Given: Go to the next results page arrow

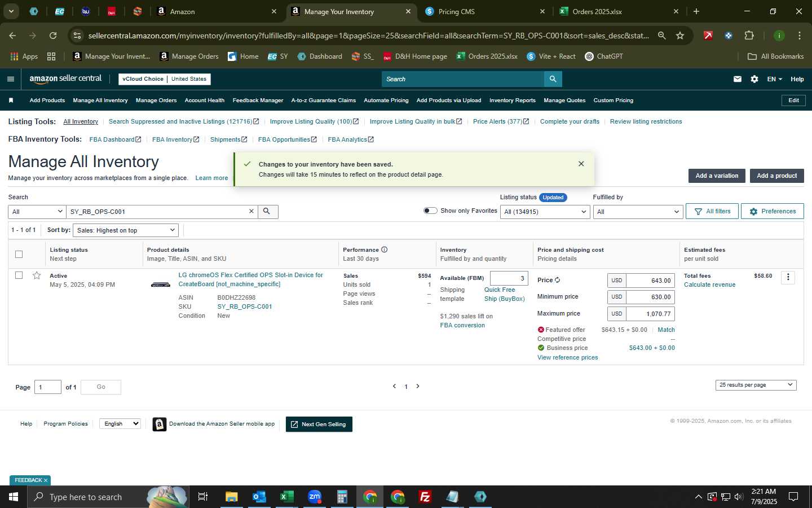Looking at the screenshot, I should pyautogui.click(x=418, y=386).
